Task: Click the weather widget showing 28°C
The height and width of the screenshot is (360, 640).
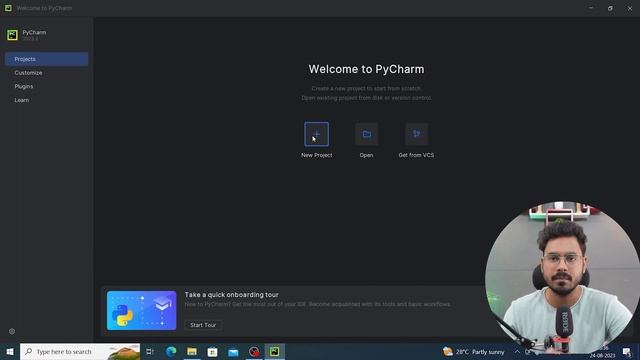Action: pos(474,351)
